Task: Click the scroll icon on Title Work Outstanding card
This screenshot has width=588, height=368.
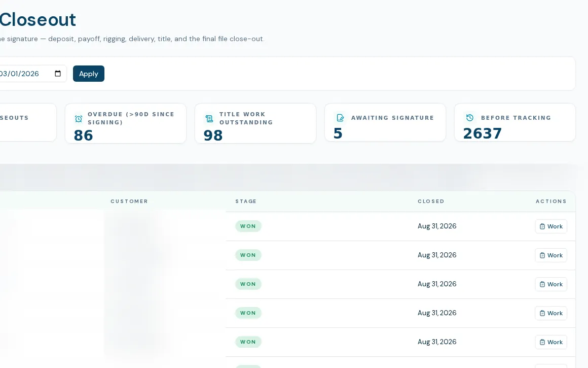Action: tap(209, 119)
